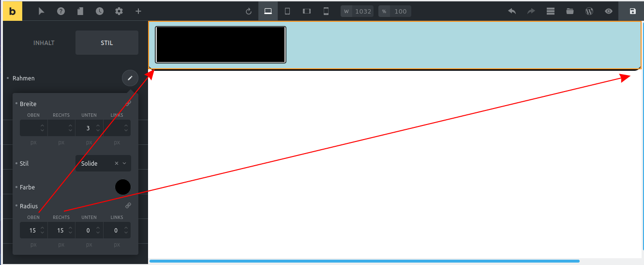Click the Bricks logo icon
The height and width of the screenshot is (265, 644).
[13, 11]
